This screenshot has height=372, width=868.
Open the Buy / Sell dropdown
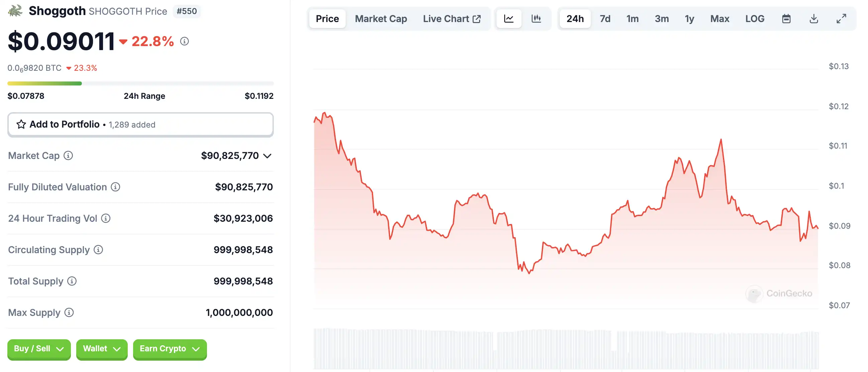pyautogui.click(x=39, y=349)
